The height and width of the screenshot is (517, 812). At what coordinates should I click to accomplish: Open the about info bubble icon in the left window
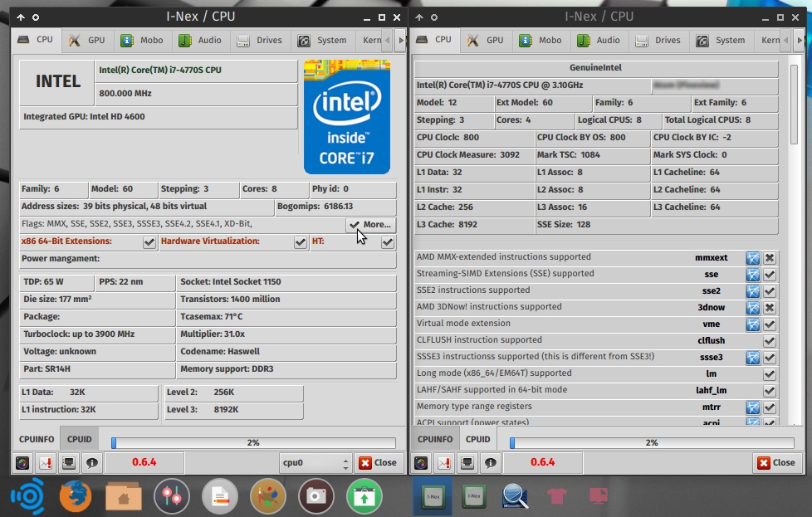click(92, 463)
